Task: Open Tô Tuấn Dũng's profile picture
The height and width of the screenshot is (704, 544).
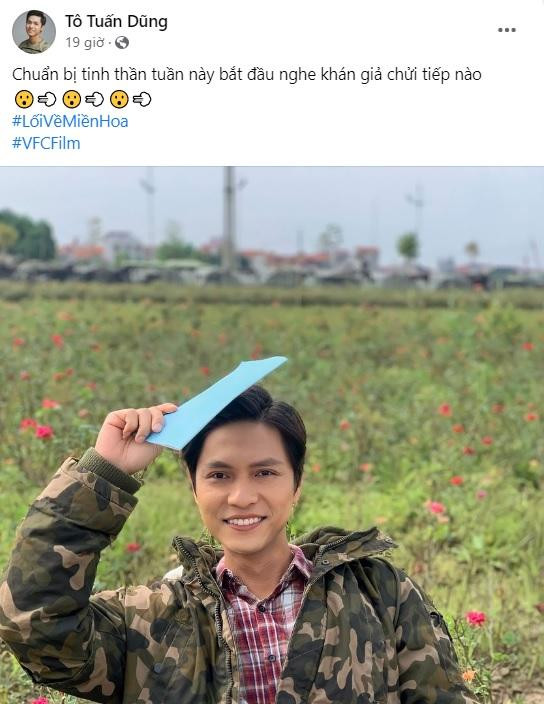Action: 34,31
